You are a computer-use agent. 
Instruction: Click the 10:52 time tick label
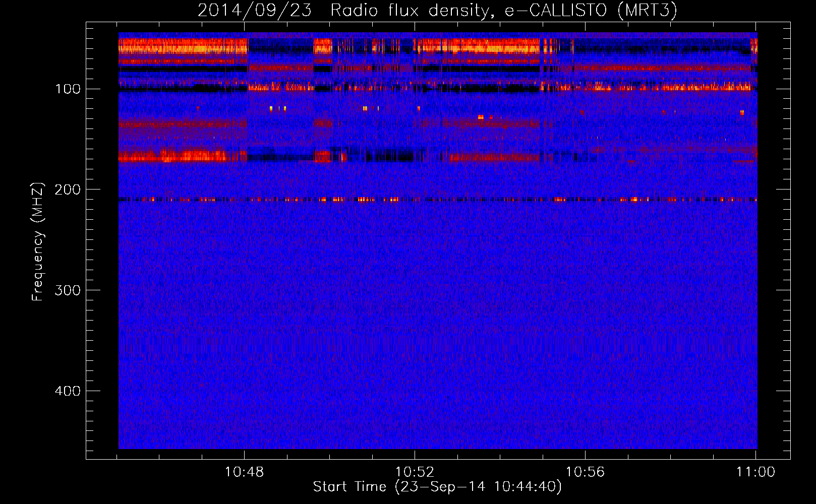click(415, 472)
